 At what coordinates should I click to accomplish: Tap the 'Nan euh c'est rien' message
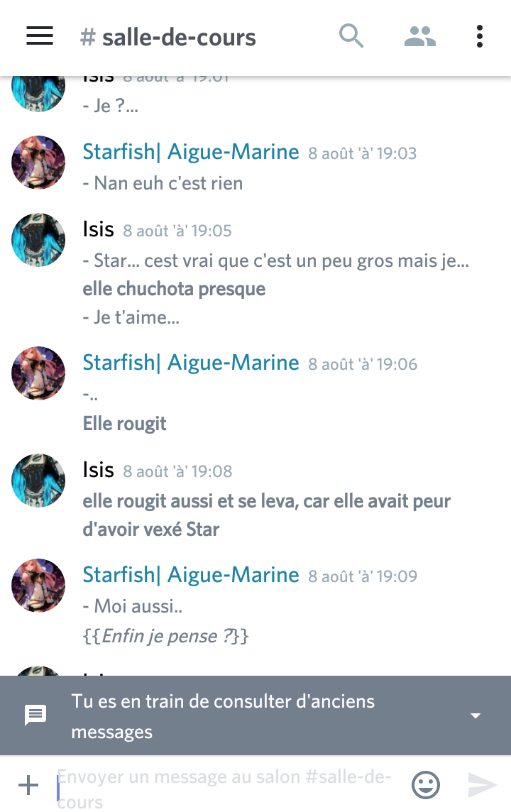coord(163,183)
